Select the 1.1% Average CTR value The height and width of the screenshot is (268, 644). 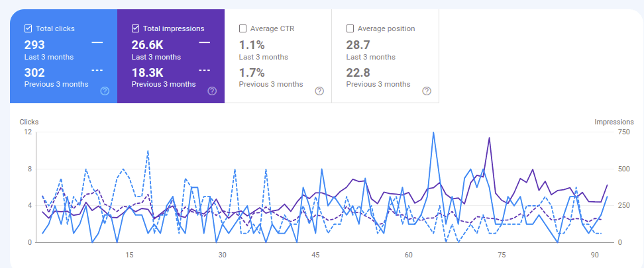pyautogui.click(x=252, y=45)
